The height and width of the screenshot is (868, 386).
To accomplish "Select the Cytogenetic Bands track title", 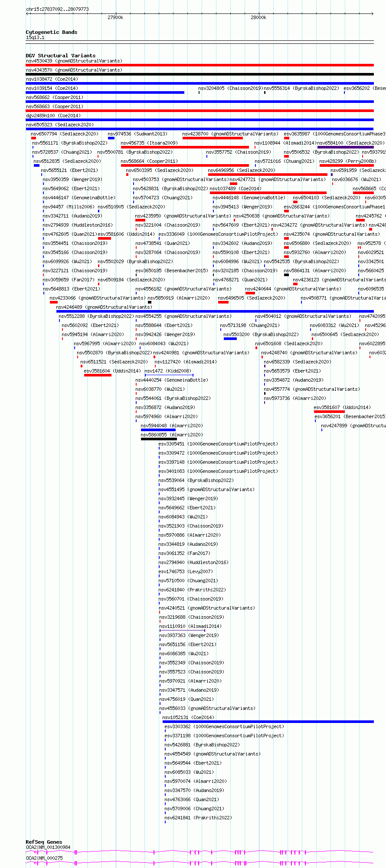I will pos(52,32).
